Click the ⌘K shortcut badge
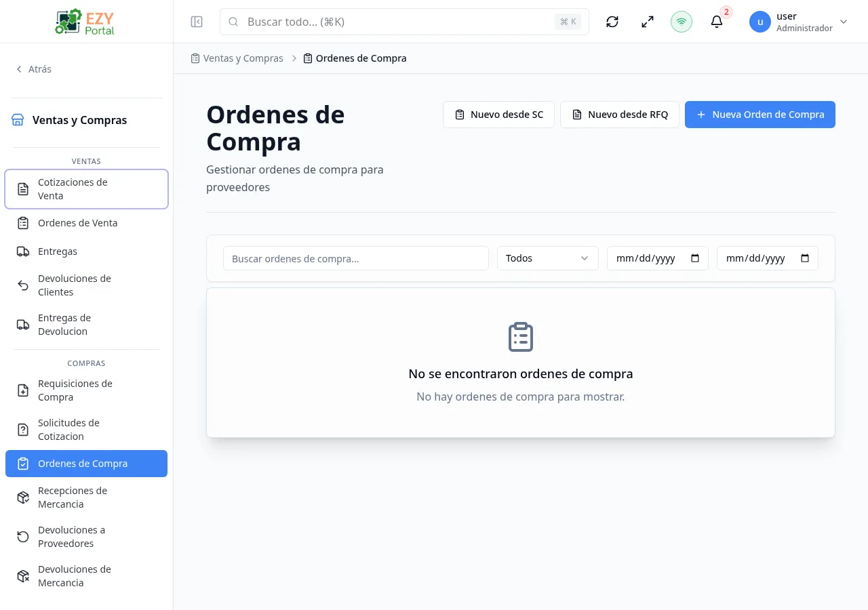 pyautogui.click(x=568, y=22)
